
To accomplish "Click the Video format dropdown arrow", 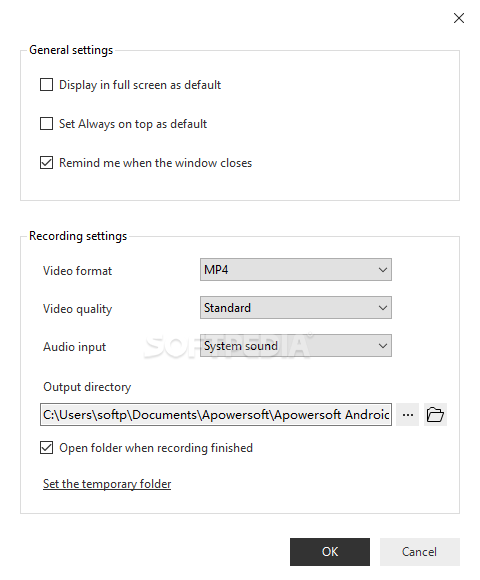I will (x=383, y=270).
